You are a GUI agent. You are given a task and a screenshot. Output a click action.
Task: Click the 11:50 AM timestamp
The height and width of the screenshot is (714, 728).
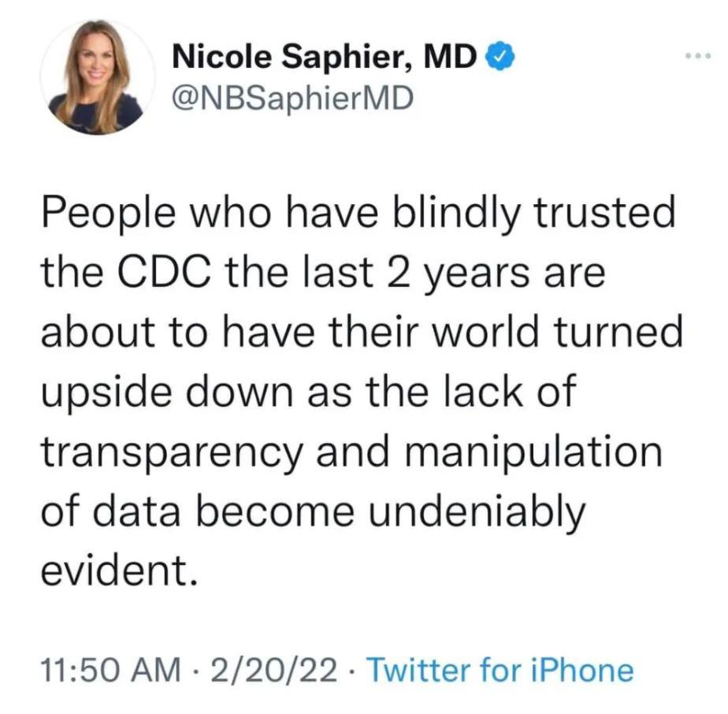pyautogui.click(x=108, y=671)
